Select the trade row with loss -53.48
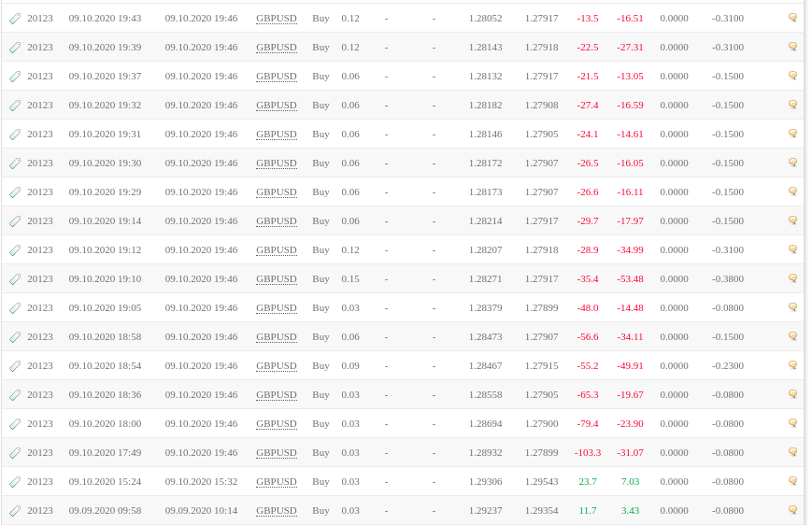The width and height of the screenshot is (812, 525). (403, 278)
